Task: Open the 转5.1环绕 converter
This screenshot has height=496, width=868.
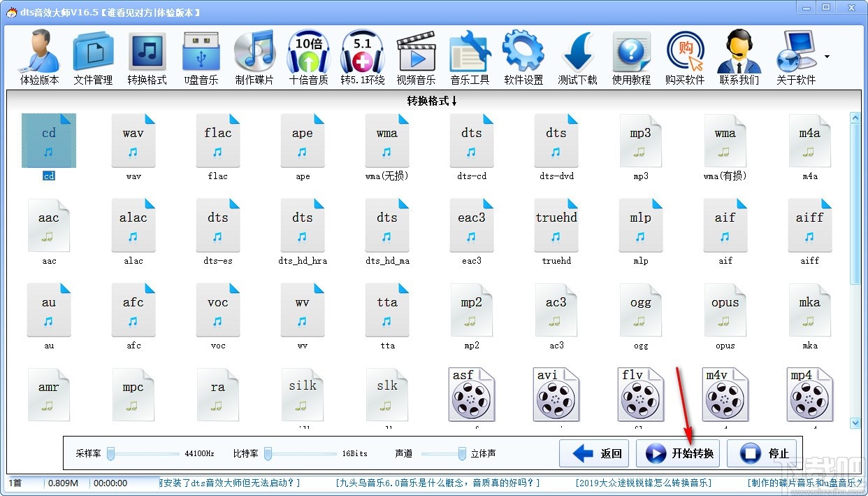Action: click(362, 56)
